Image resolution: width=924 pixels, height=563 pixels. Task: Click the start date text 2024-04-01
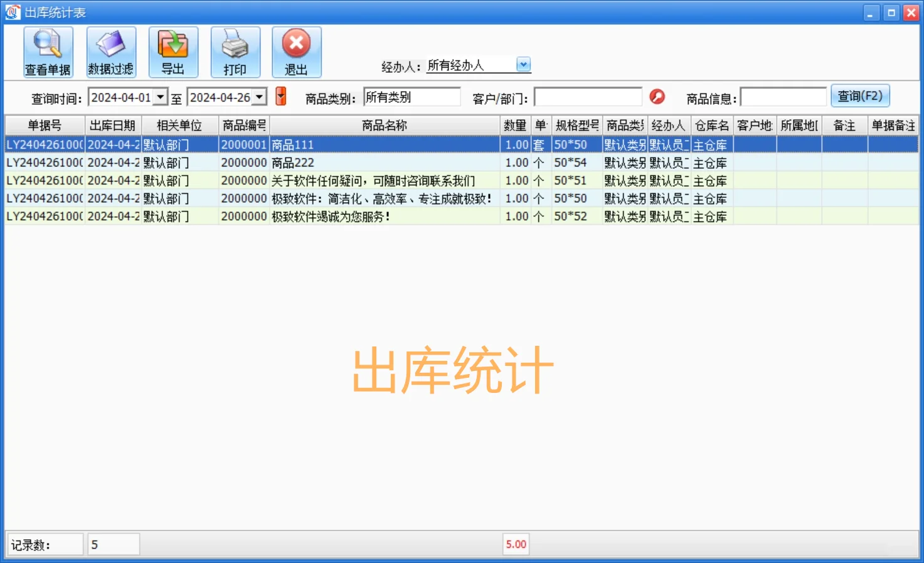coord(121,97)
